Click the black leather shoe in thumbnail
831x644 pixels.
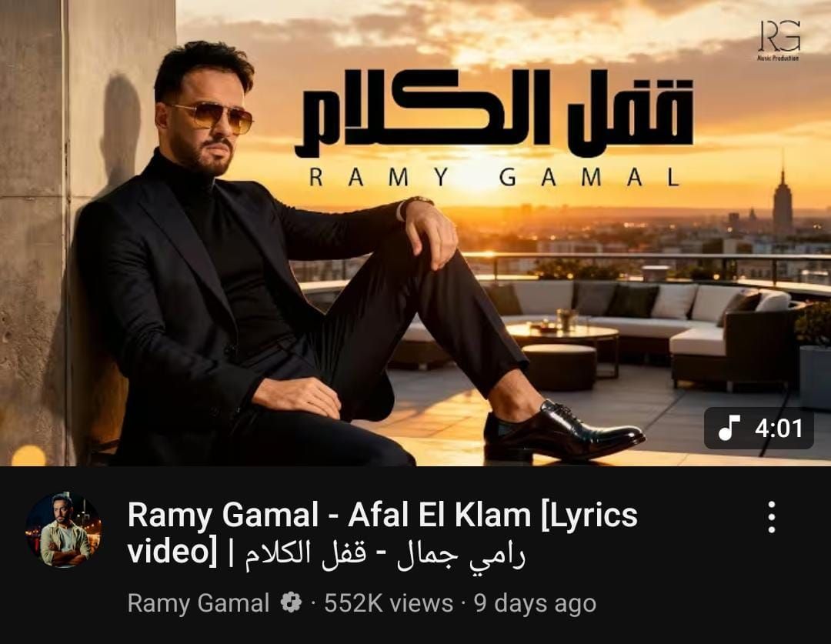pos(562,430)
